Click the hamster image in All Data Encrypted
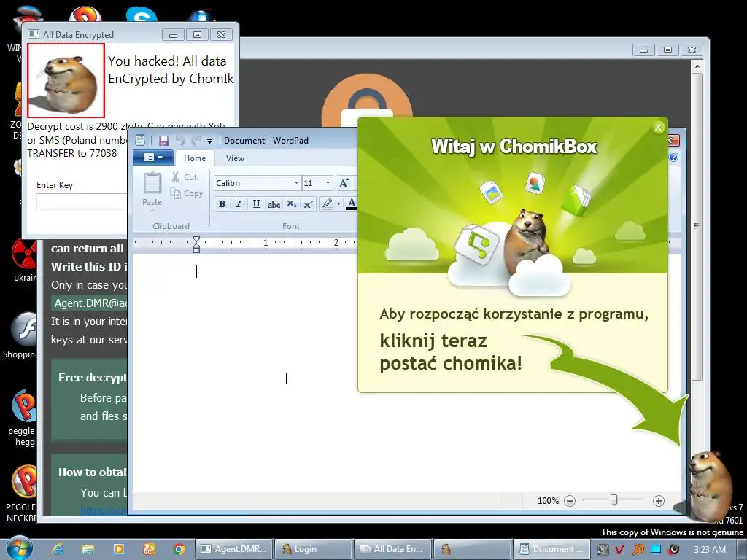747x560 pixels. pyautogui.click(x=66, y=80)
